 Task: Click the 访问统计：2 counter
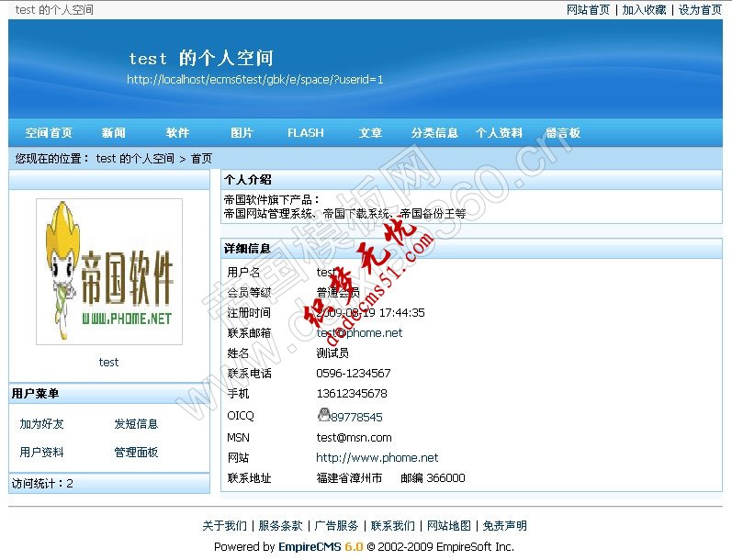point(42,484)
